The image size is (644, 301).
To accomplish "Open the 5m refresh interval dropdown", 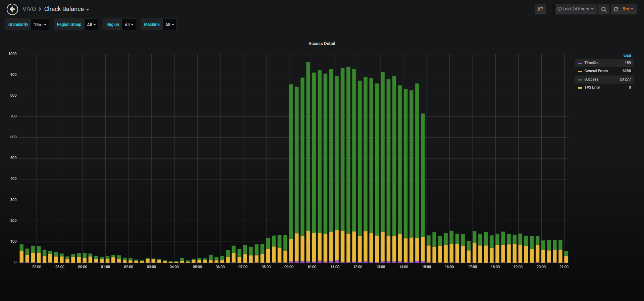I will tap(628, 9).
